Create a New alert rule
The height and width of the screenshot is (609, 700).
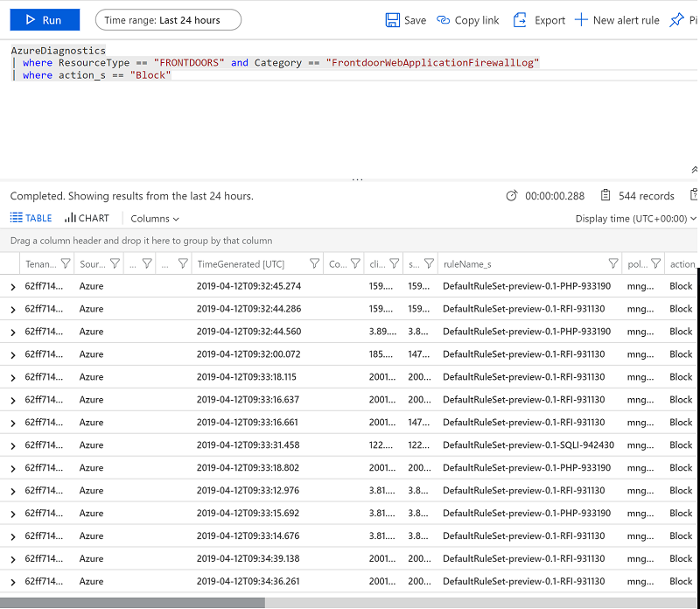617,20
